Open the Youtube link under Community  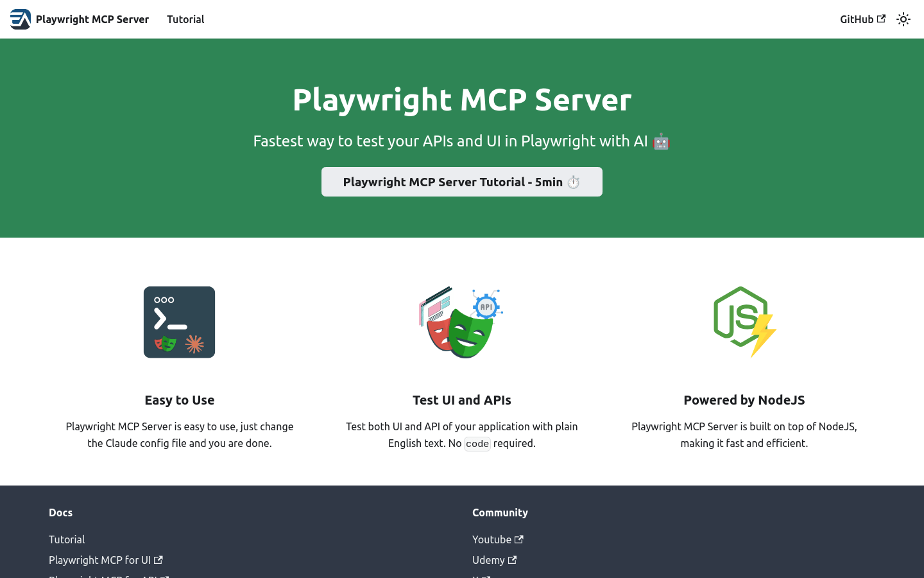492,539
